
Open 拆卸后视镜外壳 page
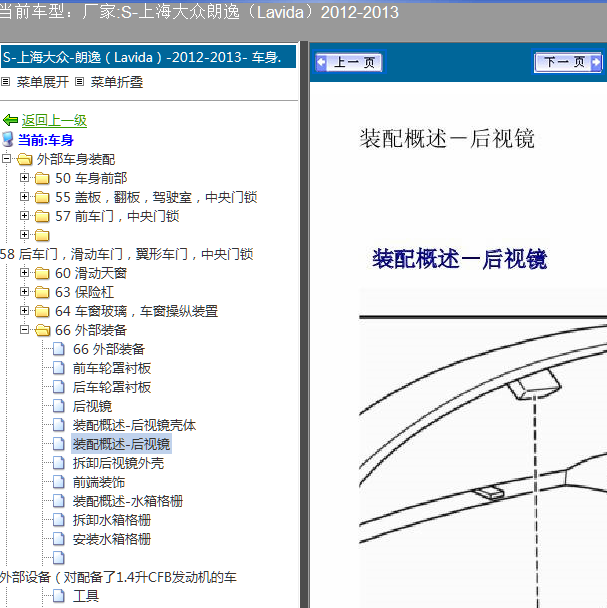[118, 463]
